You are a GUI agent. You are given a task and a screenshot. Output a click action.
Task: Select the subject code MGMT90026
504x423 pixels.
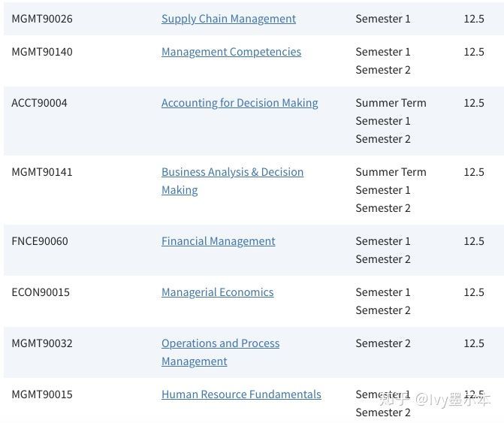point(42,19)
